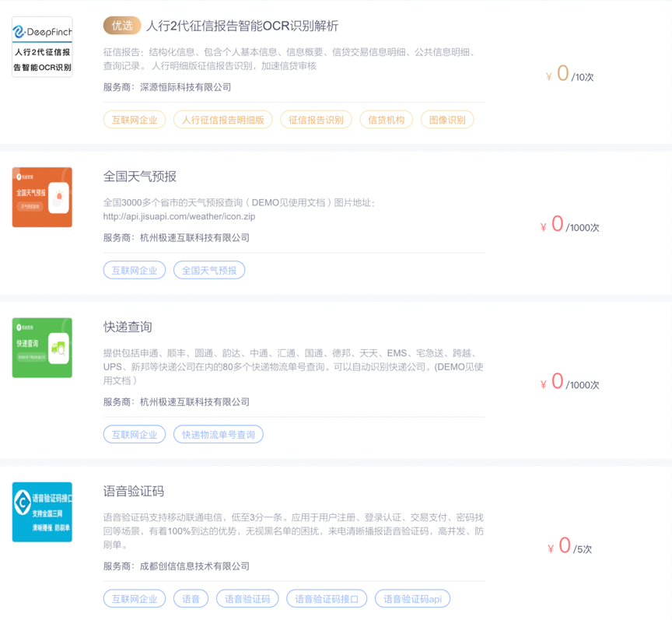Open the 快递查询 listing title
Viewport: 672px width, 620px height.
128,327
